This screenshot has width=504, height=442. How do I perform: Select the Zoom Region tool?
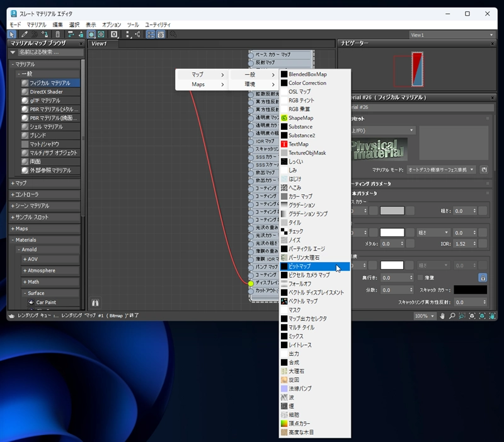[462, 316]
